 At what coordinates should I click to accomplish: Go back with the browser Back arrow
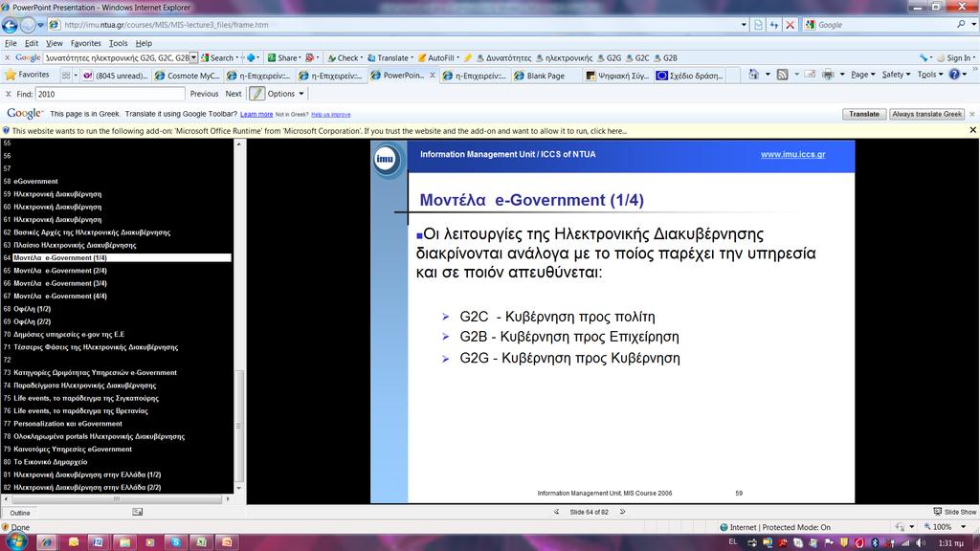10,25
